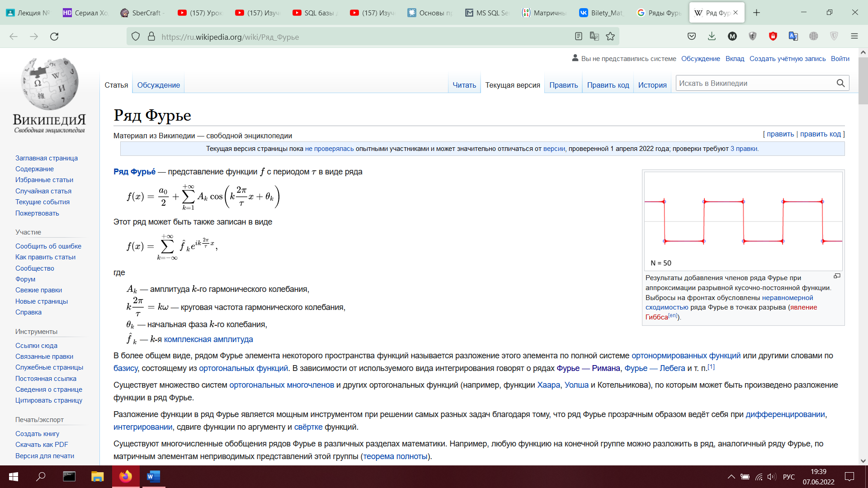Open the явление Гиббса red link

[731, 312]
